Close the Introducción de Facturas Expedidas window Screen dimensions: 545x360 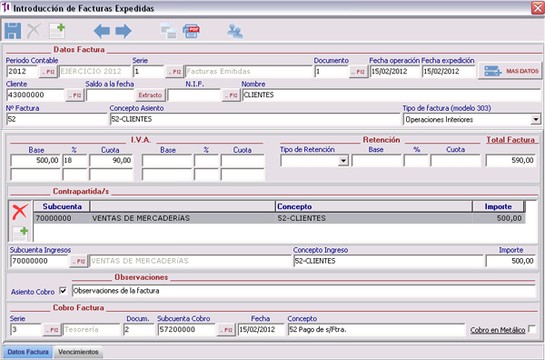pyautogui.click(x=537, y=8)
